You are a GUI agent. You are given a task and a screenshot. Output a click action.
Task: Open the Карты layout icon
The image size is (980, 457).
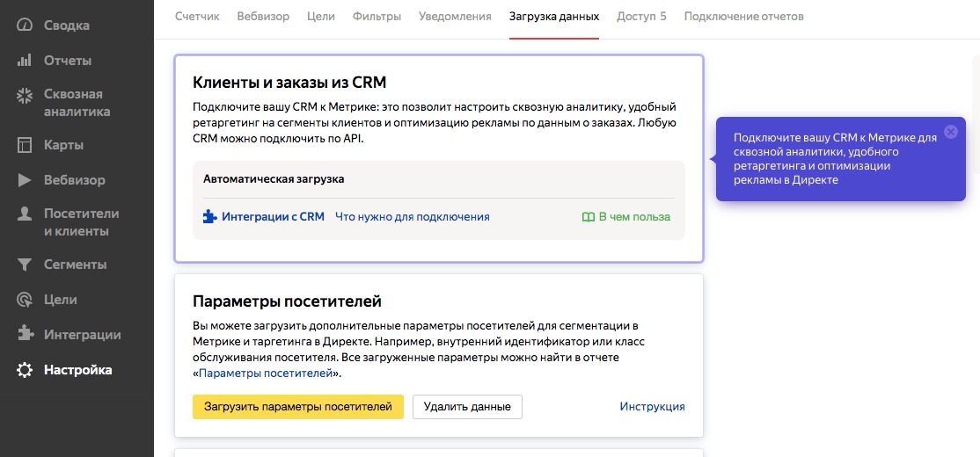[25, 146]
